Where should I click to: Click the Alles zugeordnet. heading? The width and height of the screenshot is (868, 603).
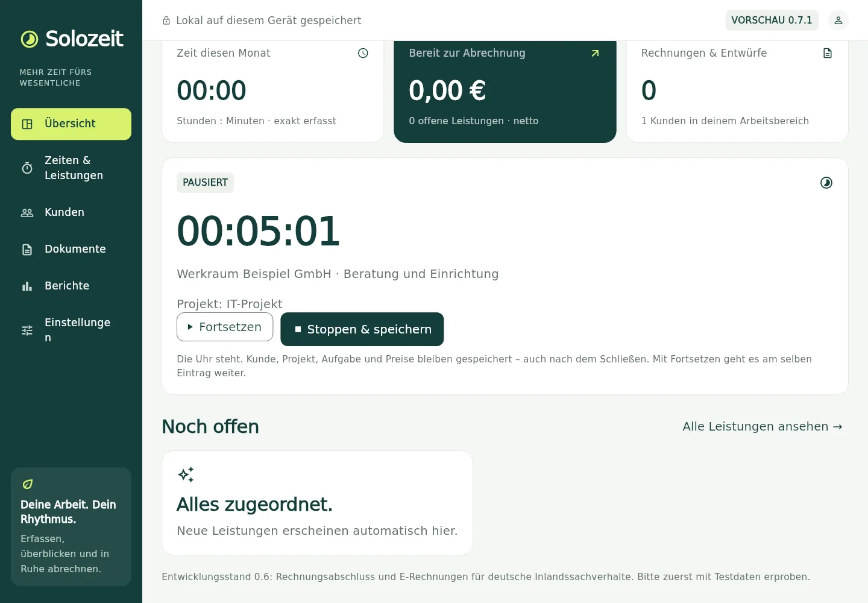coord(254,504)
